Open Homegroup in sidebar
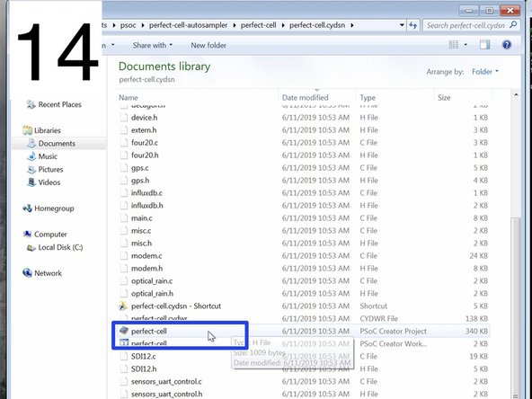This screenshot has width=532, height=399. (x=49, y=208)
